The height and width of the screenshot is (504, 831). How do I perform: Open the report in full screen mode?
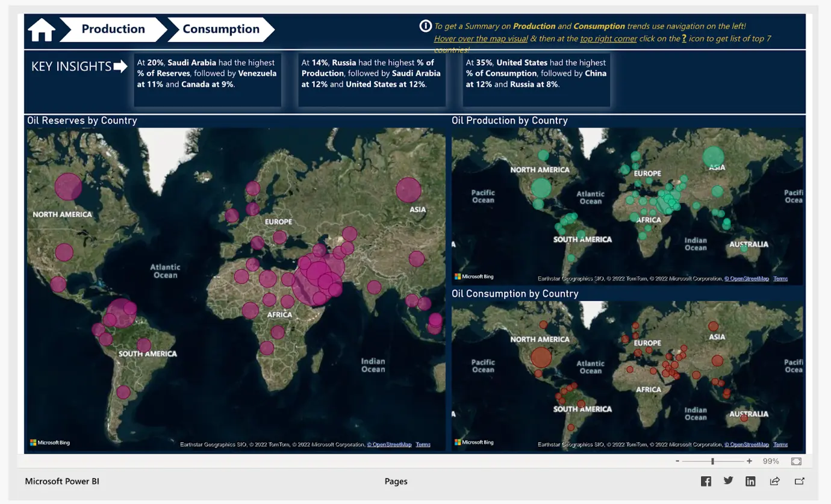pos(799,481)
